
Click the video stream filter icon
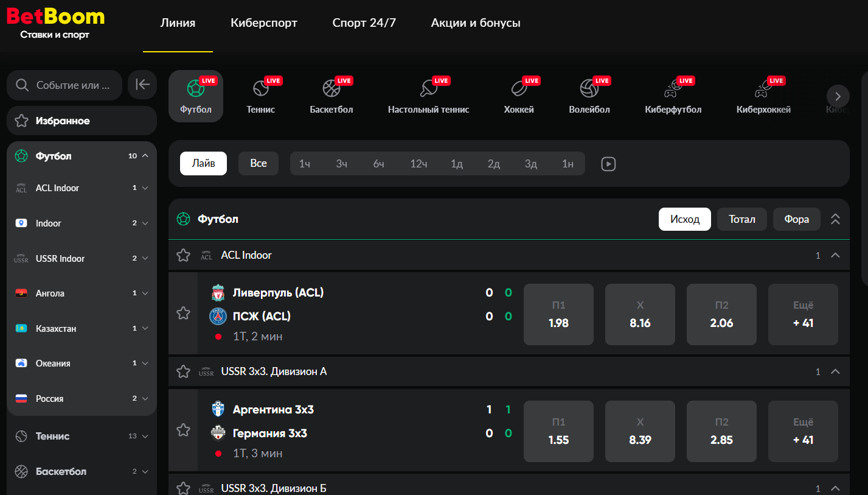coord(608,164)
